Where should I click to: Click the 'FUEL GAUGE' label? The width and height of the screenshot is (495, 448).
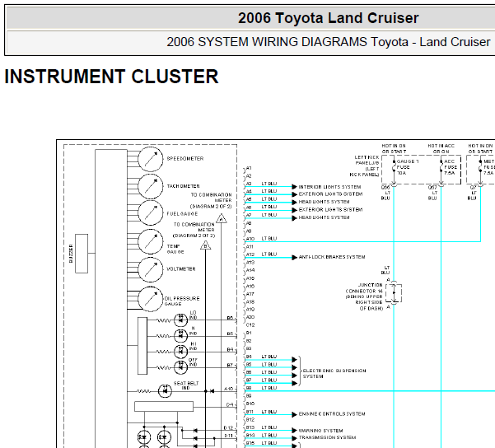[x=183, y=214]
